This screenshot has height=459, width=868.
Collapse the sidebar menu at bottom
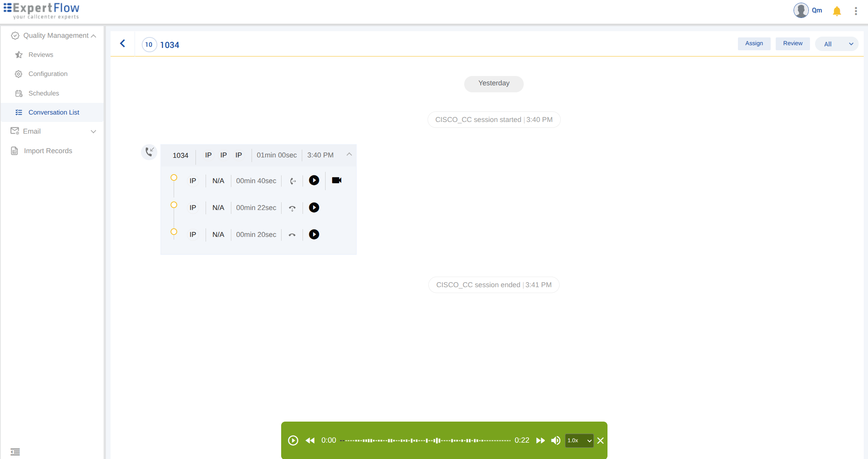15,452
